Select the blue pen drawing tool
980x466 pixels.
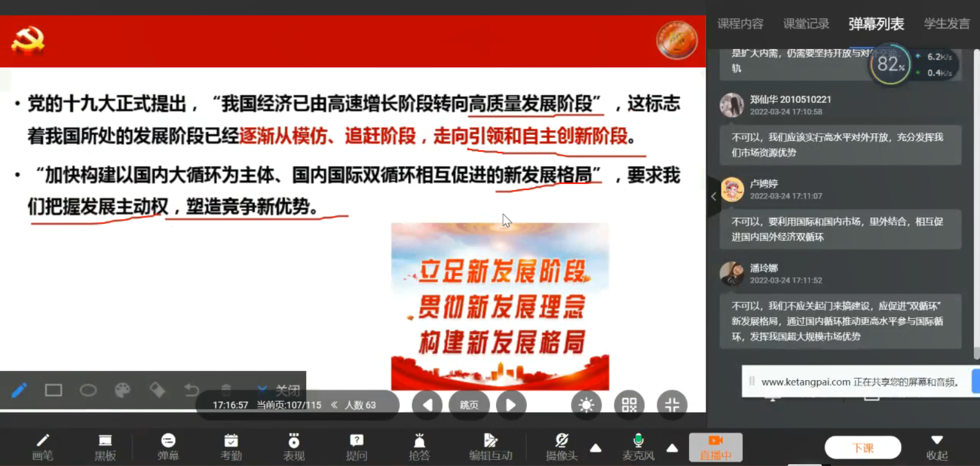(19, 390)
